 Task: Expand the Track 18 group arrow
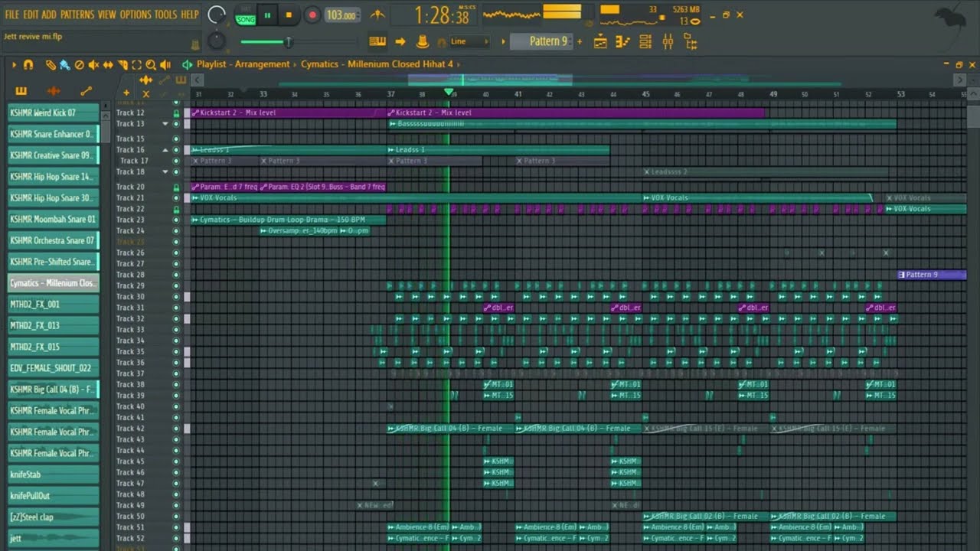[165, 172]
